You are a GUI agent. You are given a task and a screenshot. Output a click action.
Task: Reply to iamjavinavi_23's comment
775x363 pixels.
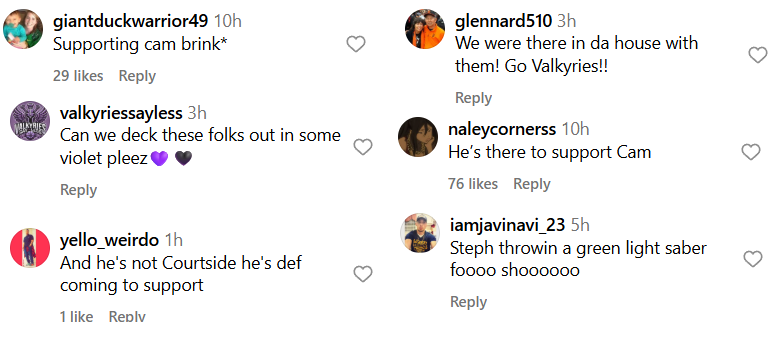(469, 302)
